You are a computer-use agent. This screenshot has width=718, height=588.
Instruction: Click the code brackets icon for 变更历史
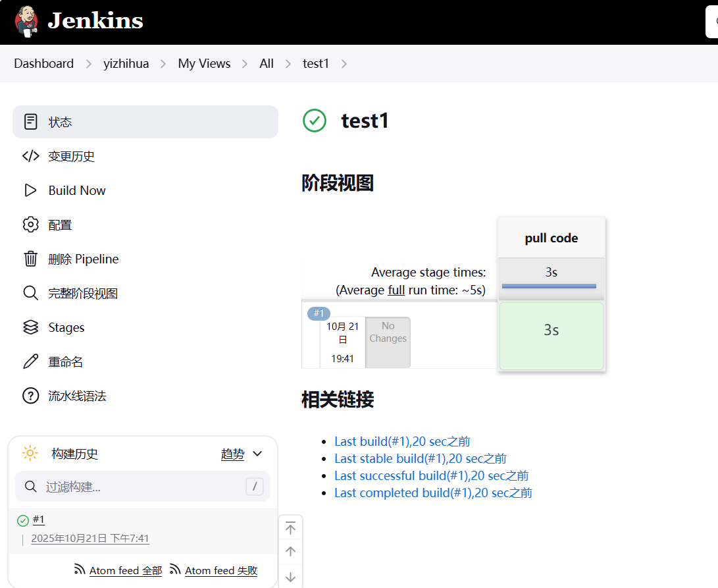[31, 156]
